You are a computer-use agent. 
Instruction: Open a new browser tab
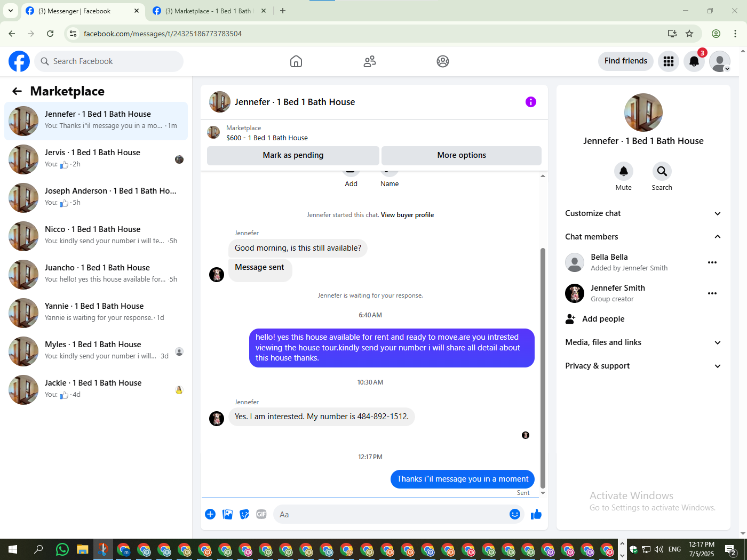click(283, 11)
